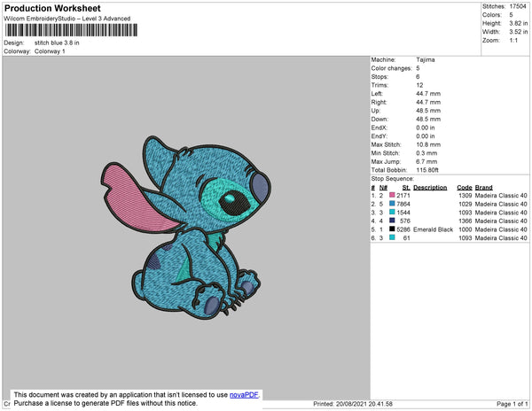Click the max stitch value '10.8 mm'
This screenshot has width=532, height=411.
click(x=428, y=144)
